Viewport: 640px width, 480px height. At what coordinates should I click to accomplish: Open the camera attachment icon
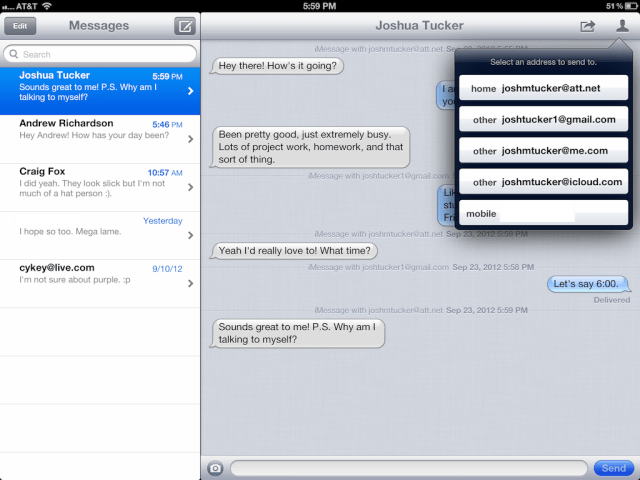(x=215, y=468)
